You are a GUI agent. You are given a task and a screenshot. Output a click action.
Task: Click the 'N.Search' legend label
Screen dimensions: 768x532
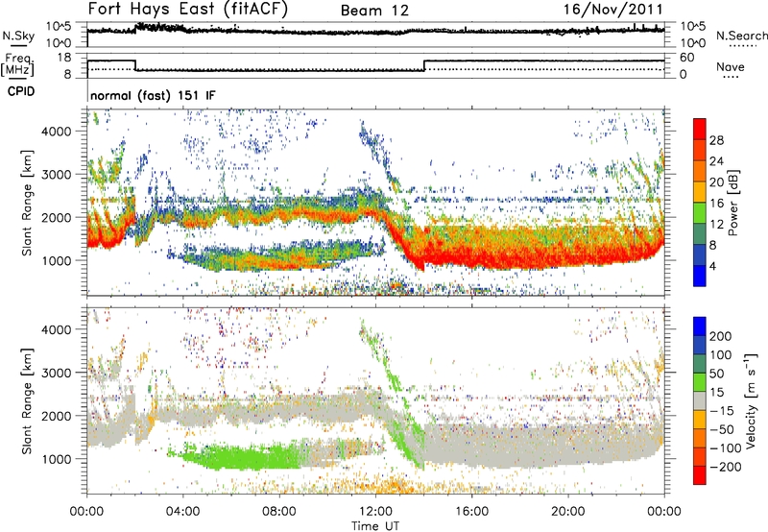(x=742, y=36)
